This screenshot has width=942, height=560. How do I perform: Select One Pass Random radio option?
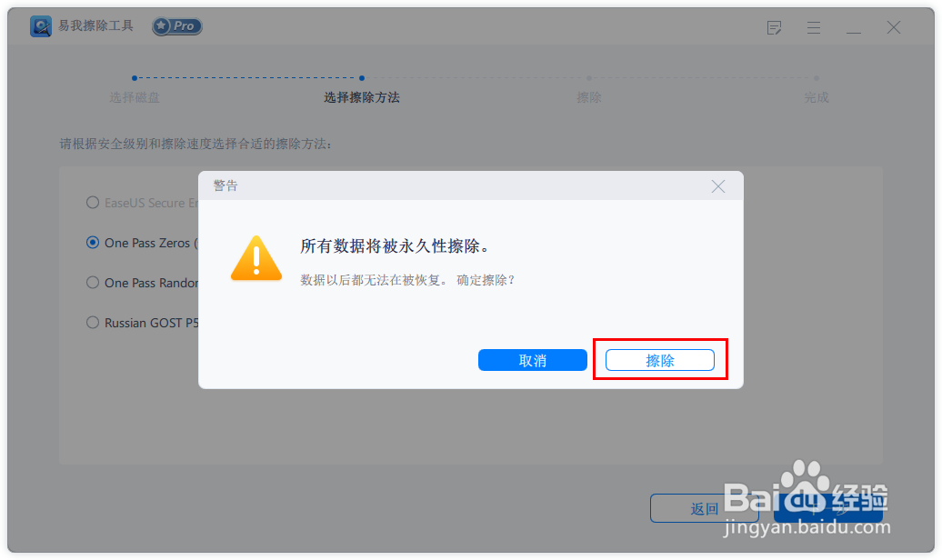click(x=93, y=283)
